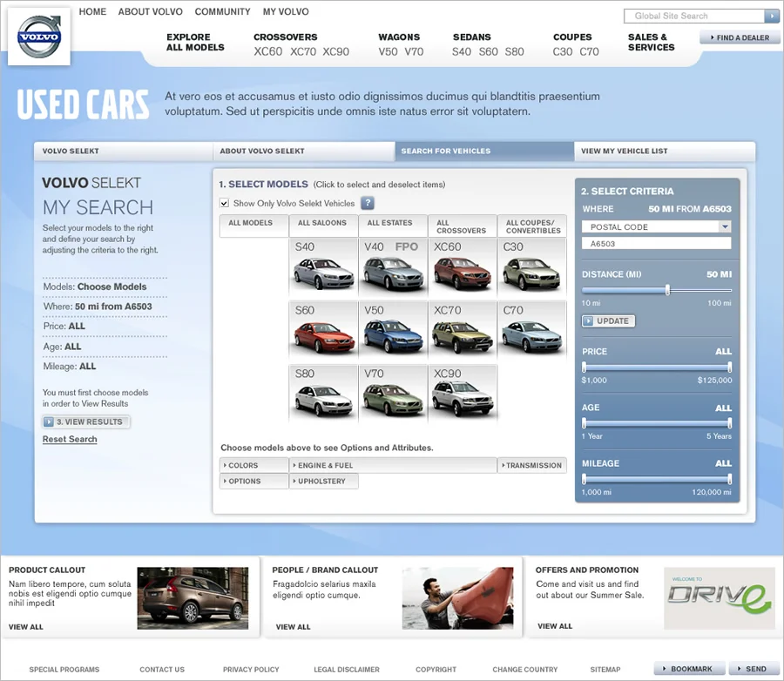
Task: Click View All under People / Brand Callout
Action: click(x=293, y=626)
